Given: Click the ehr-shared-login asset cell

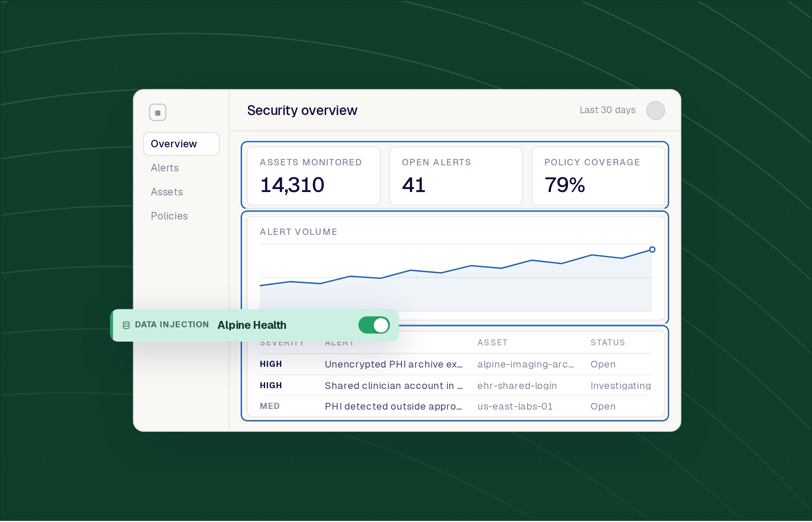Looking at the screenshot, I should [x=517, y=386].
